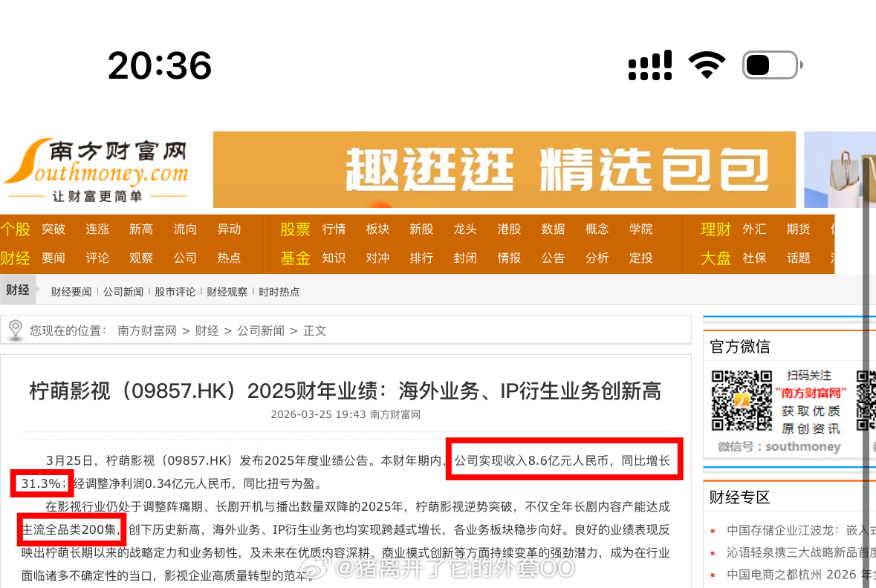Tap the location pin icon in breadcrumb
This screenshot has height=588, width=876.
point(16,330)
